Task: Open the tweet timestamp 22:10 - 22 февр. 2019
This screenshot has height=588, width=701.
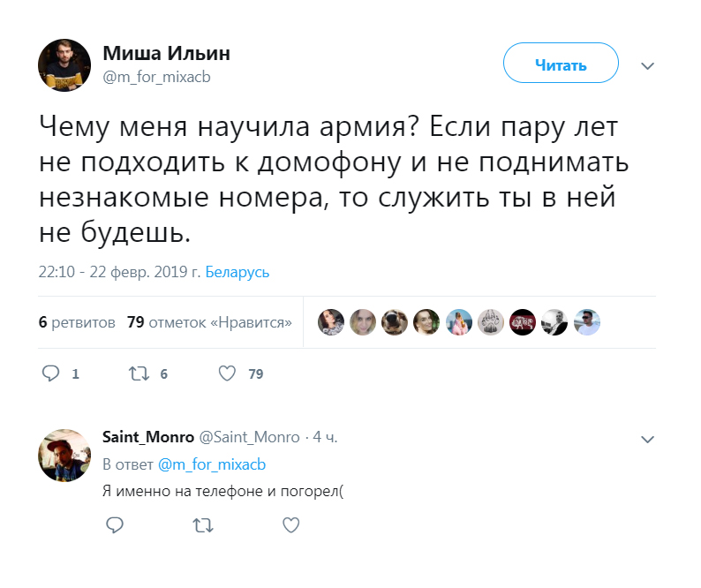Action: [x=120, y=272]
